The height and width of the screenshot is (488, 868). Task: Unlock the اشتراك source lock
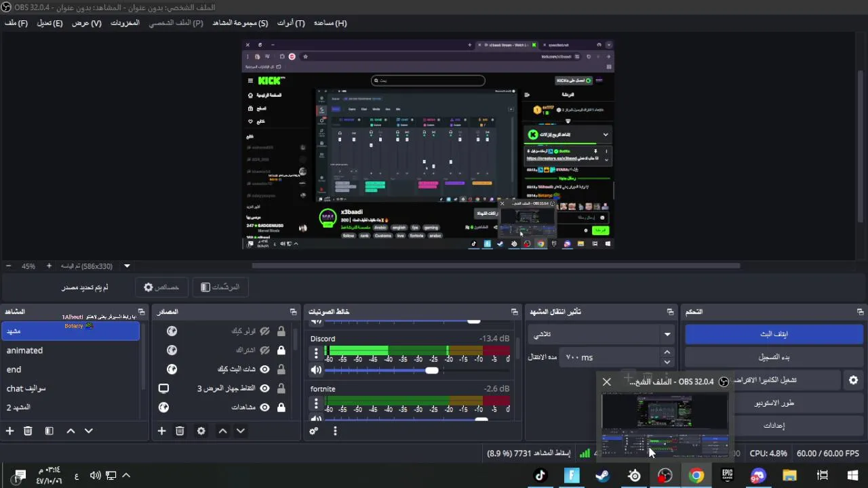[281, 350]
